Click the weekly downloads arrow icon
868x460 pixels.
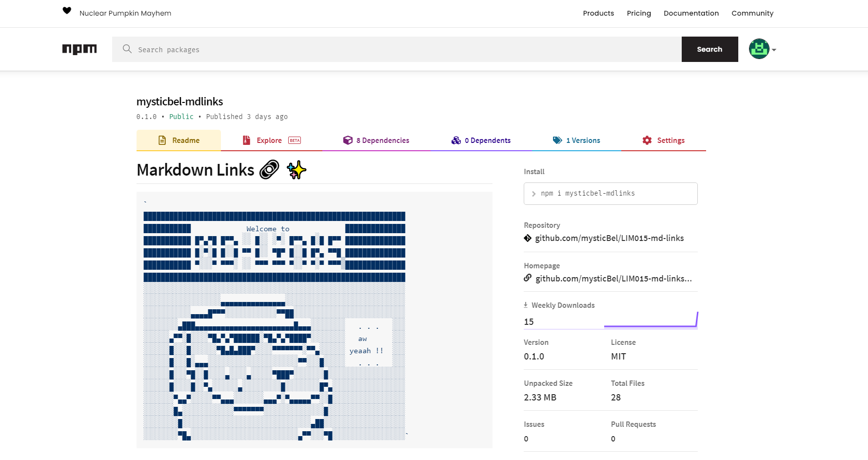(x=526, y=305)
